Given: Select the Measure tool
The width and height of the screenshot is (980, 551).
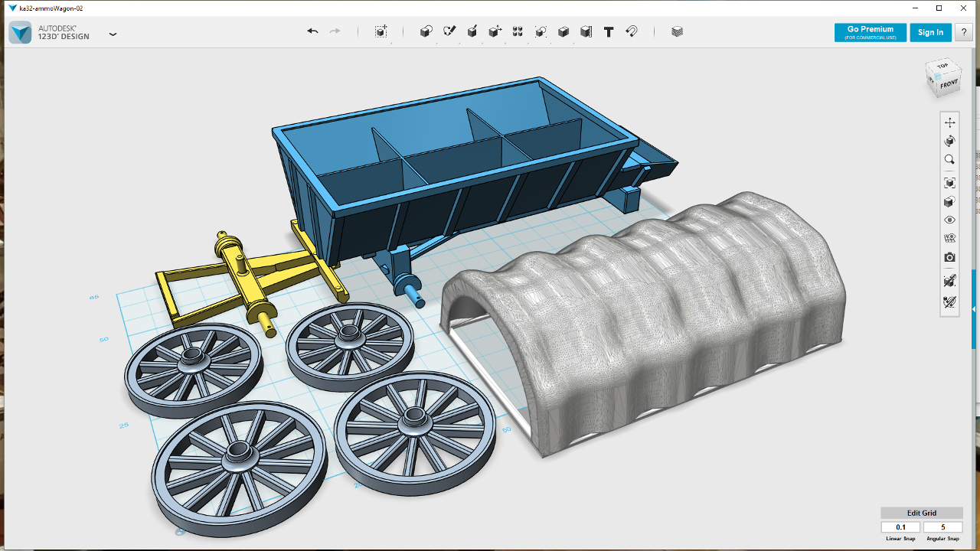Looking at the screenshot, I should (x=586, y=31).
